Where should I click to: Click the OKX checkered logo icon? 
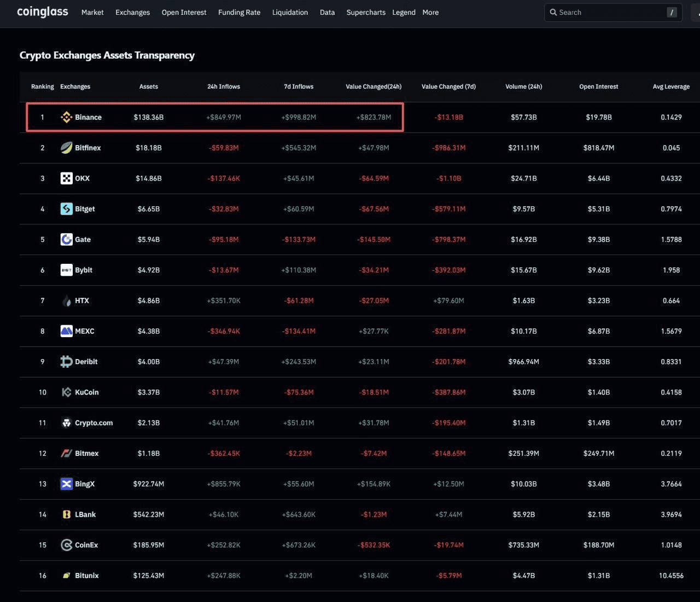(x=66, y=178)
